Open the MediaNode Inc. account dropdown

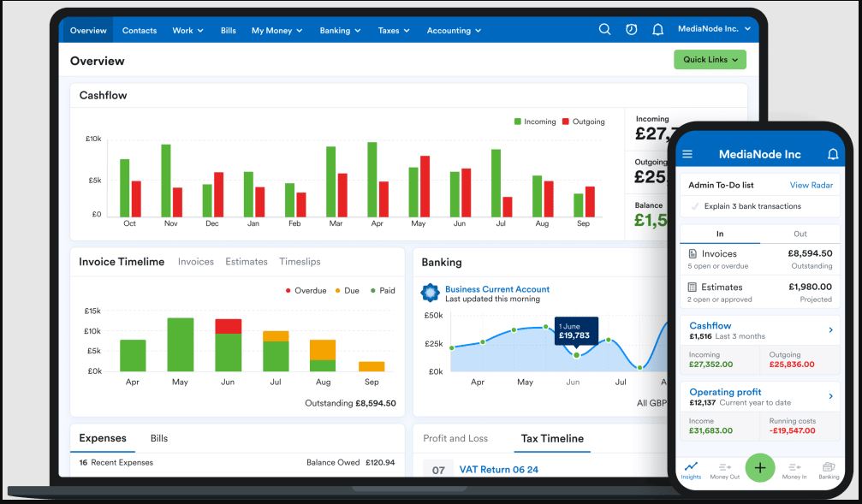(714, 28)
